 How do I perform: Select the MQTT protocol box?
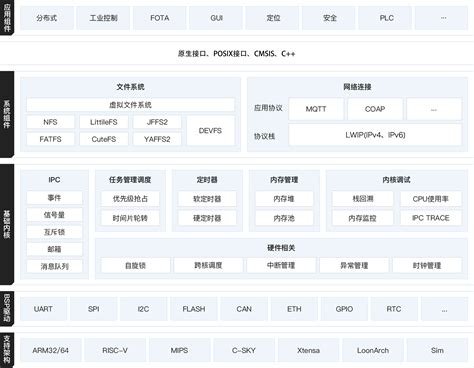click(x=316, y=109)
